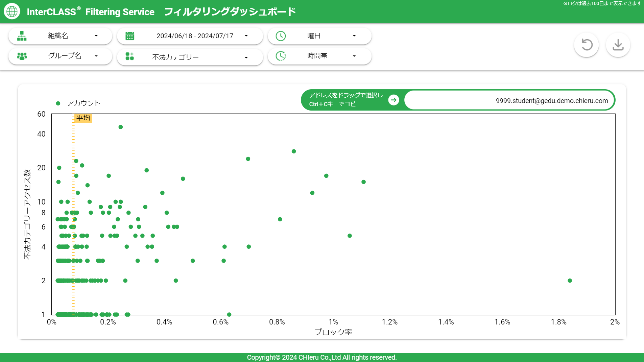
Task: Click the 平均 average line label
Action: (83, 118)
